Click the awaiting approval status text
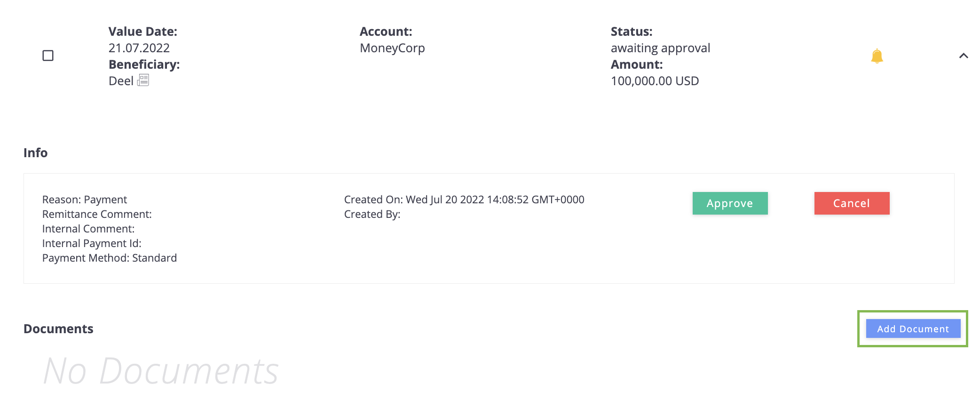This screenshot has width=980, height=416. tap(660, 48)
